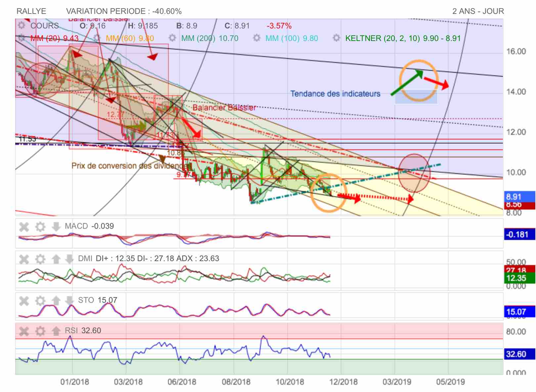Click the 01/2018 date axis label
Viewport: 536px width, 392px height.
(74, 382)
